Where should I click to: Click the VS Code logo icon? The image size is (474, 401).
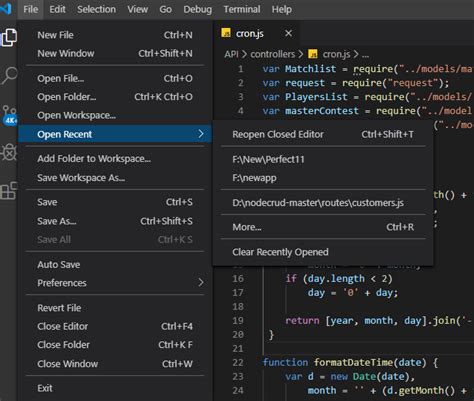pyautogui.click(x=6, y=8)
